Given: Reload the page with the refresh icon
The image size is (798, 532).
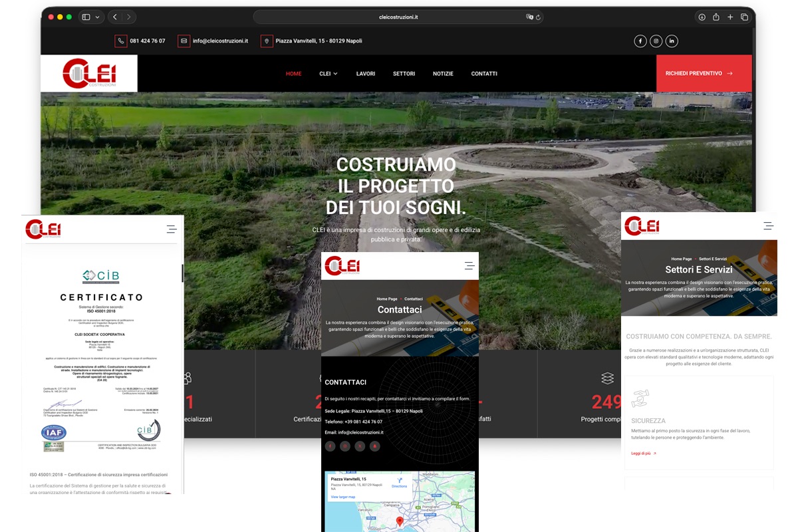Looking at the screenshot, I should [x=538, y=17].
